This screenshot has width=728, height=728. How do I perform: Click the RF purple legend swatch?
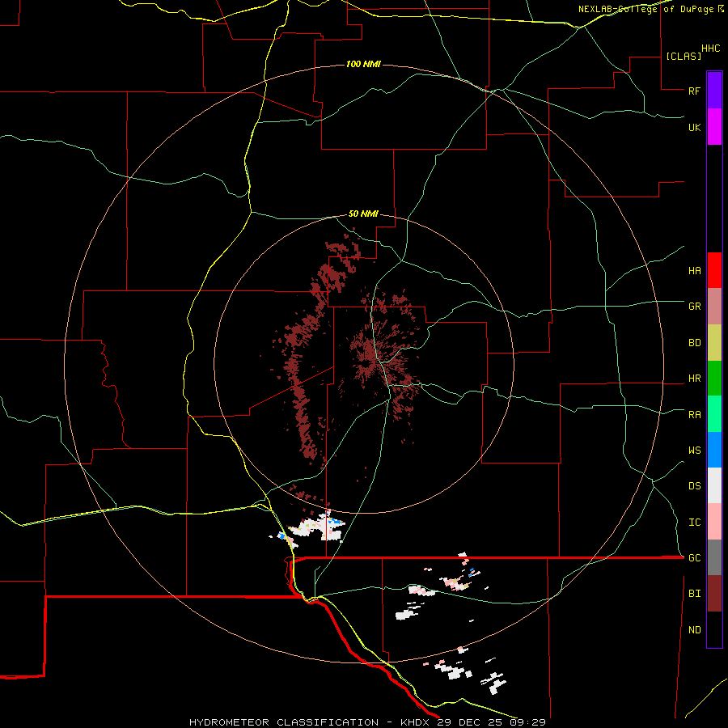click(x=714, y=91)
